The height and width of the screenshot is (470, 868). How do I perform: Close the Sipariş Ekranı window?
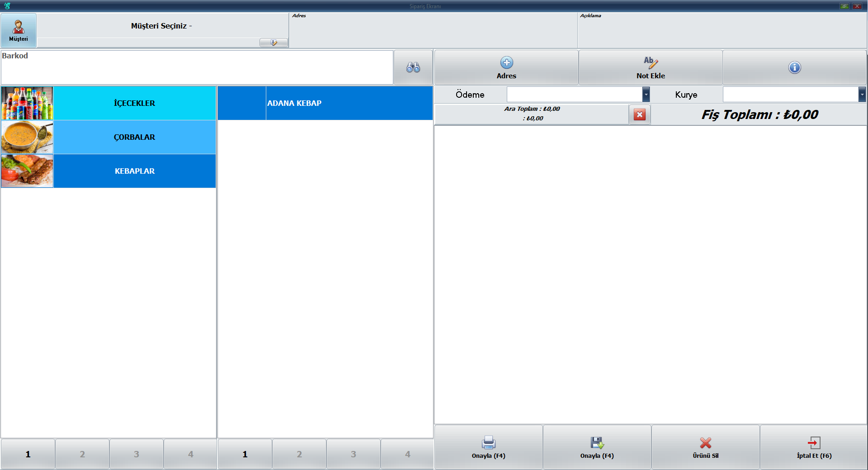[857, 6]
